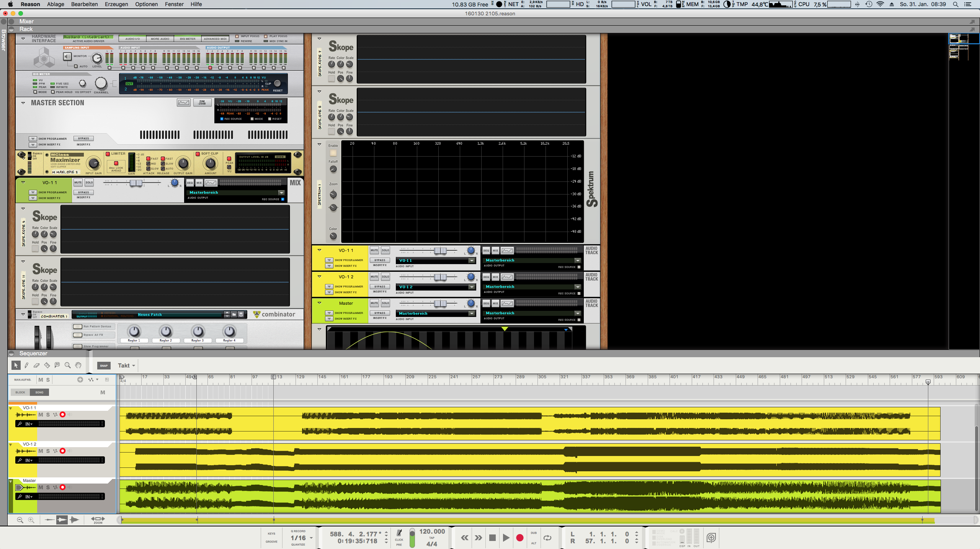Click the red Record transport button

tap(520, 538)
